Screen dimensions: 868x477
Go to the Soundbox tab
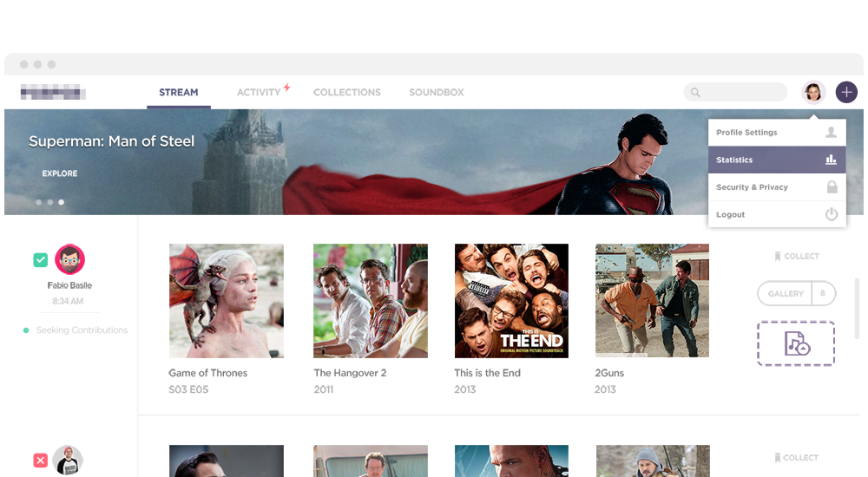tap(437, 92)
